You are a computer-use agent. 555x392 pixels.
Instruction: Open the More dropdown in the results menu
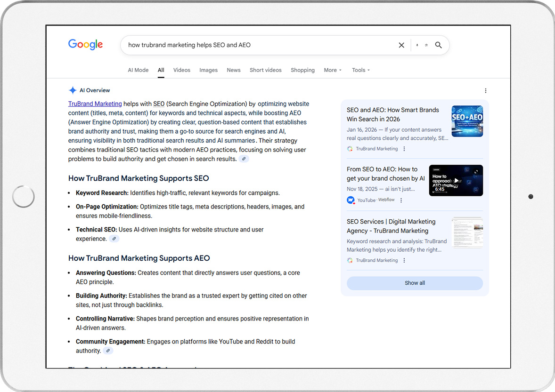(333, 70)
